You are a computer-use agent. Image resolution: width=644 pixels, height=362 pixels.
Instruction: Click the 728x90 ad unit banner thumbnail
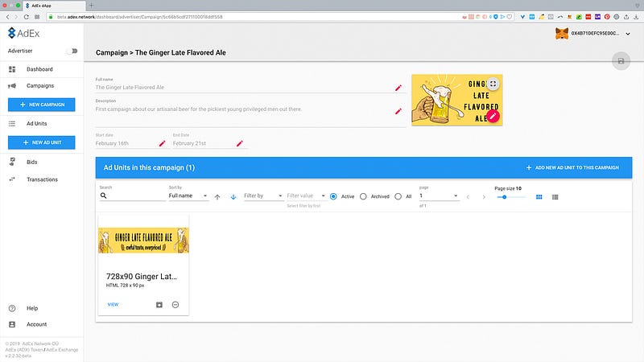pos(143,240)
